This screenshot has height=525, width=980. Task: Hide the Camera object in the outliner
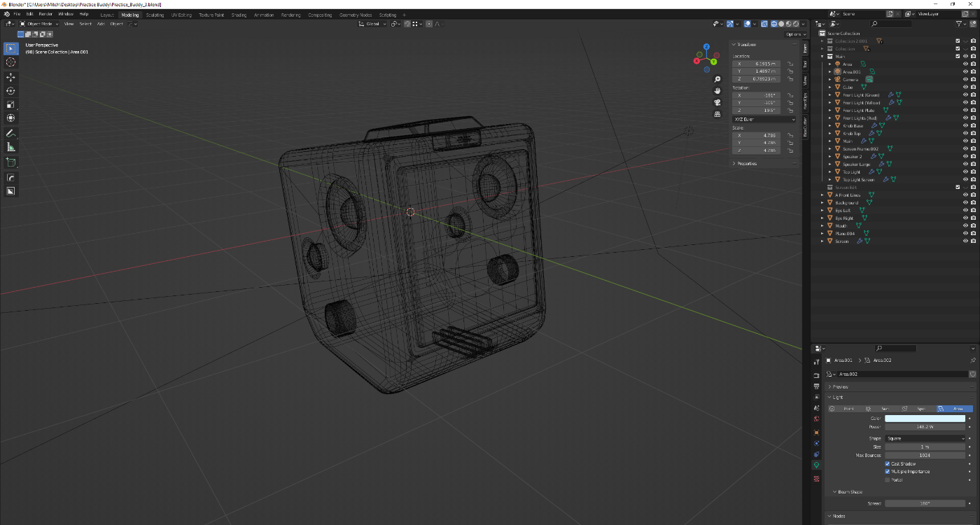click(965, 79)
